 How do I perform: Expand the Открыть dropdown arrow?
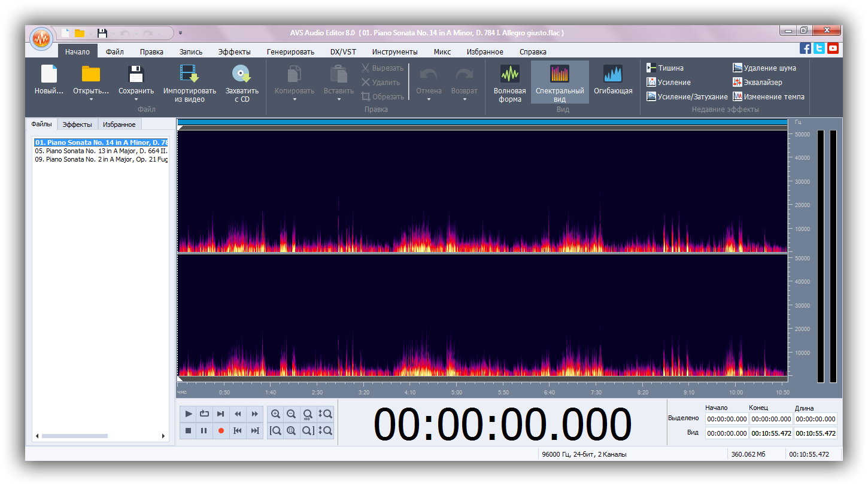click(x=91, y=99)
